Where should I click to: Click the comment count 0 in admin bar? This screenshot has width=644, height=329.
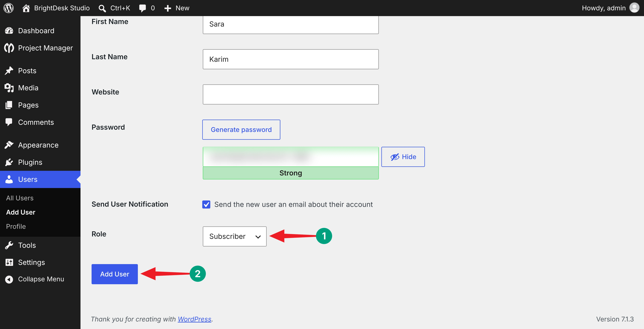[x=153, y=8]
